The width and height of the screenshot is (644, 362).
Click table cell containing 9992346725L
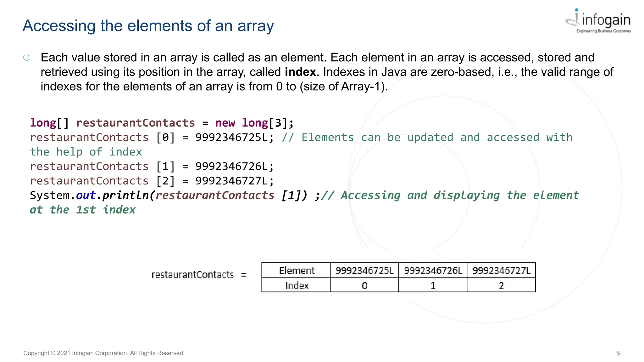coord(364,271)
